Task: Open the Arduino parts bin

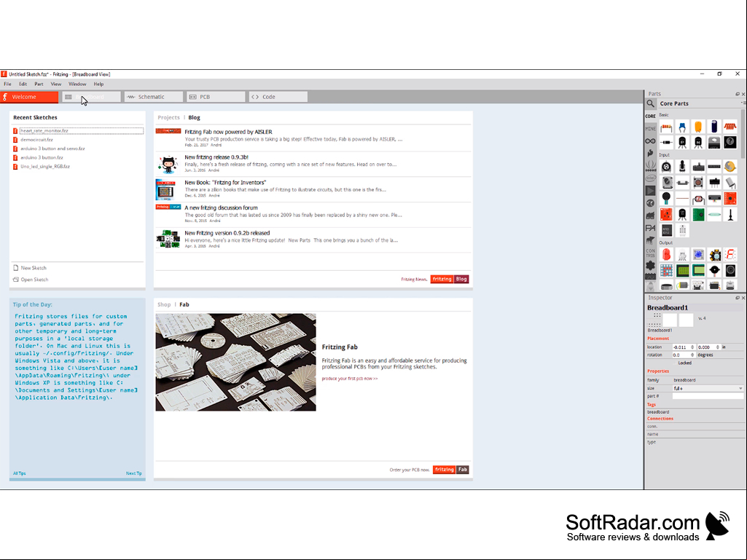Action: [650, 141]
